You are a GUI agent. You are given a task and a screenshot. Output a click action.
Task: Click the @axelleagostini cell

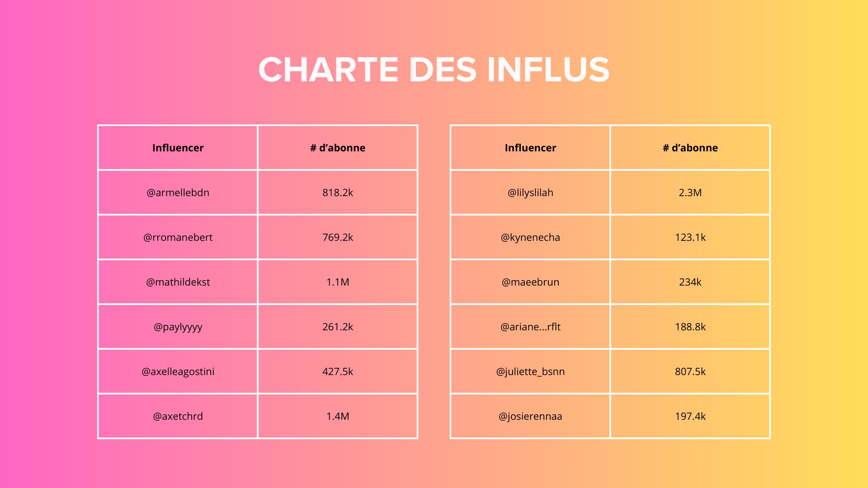pos(178,371)
